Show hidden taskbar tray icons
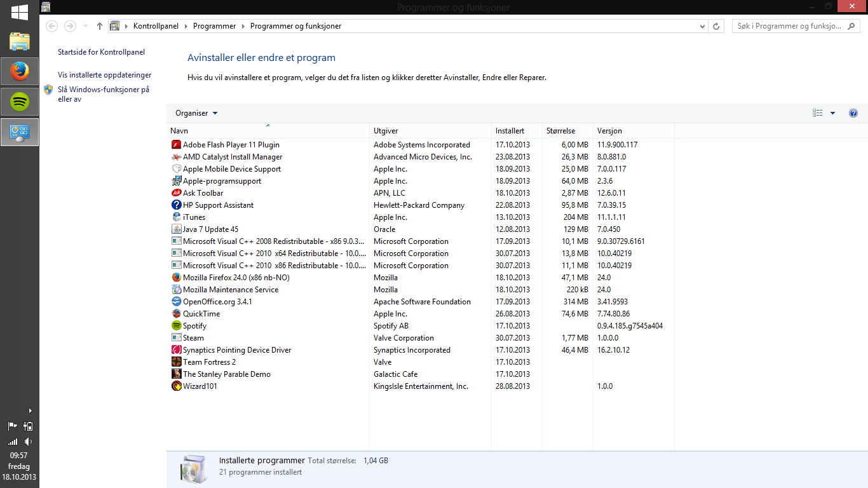Screen dimensions: 868x488 point(30,411)
